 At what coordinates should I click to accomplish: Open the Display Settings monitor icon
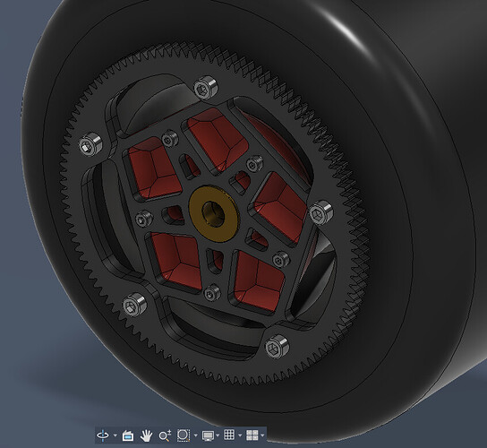[208, 435]
